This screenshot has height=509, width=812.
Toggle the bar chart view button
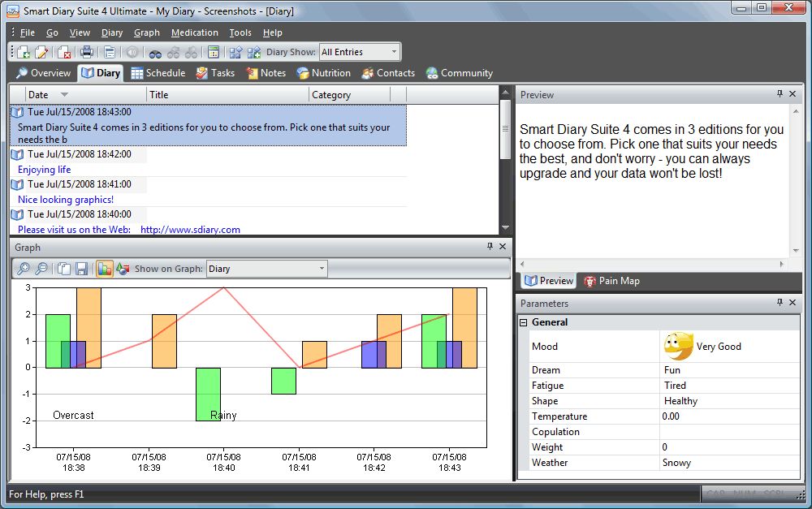pos(105,269)
